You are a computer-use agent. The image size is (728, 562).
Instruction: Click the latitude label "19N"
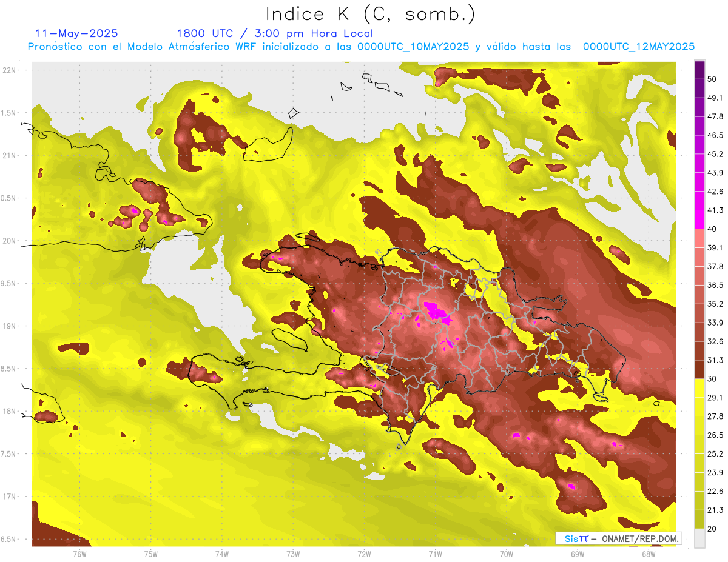coord(9,326)
